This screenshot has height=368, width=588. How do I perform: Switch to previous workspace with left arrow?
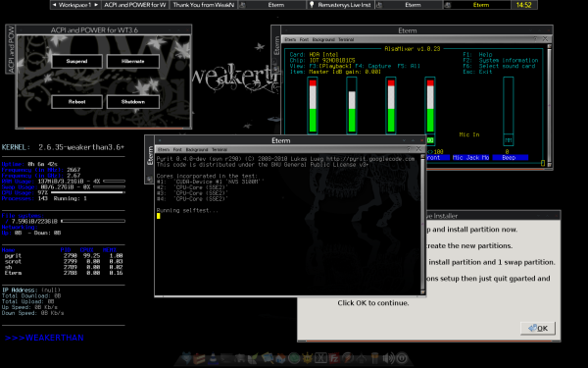pos(55,5)
